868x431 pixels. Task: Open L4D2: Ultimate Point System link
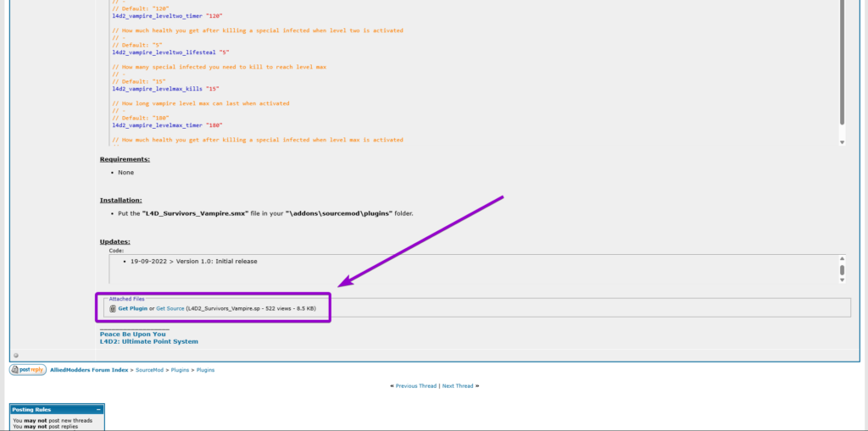click(x=149, y=341)
